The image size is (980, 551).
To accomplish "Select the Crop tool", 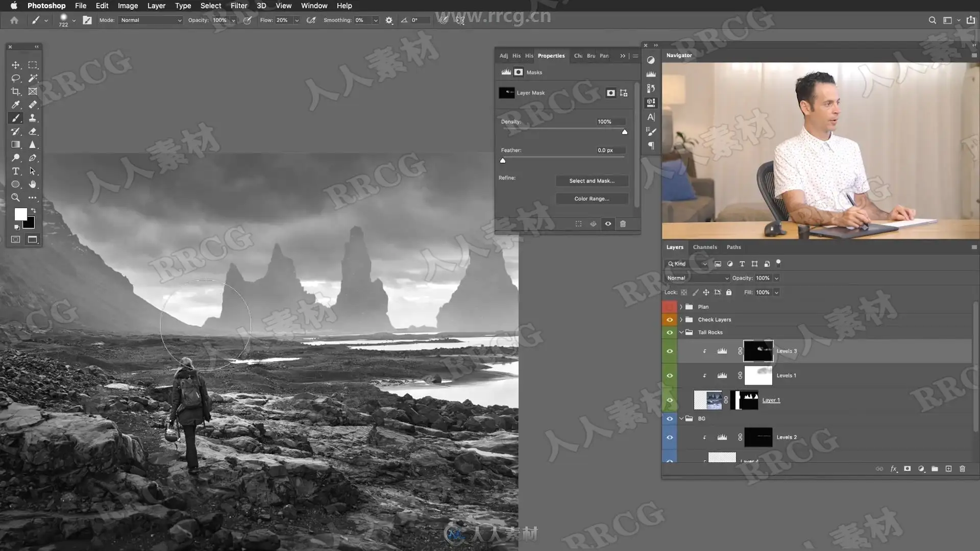I will (x=16, y=92).
